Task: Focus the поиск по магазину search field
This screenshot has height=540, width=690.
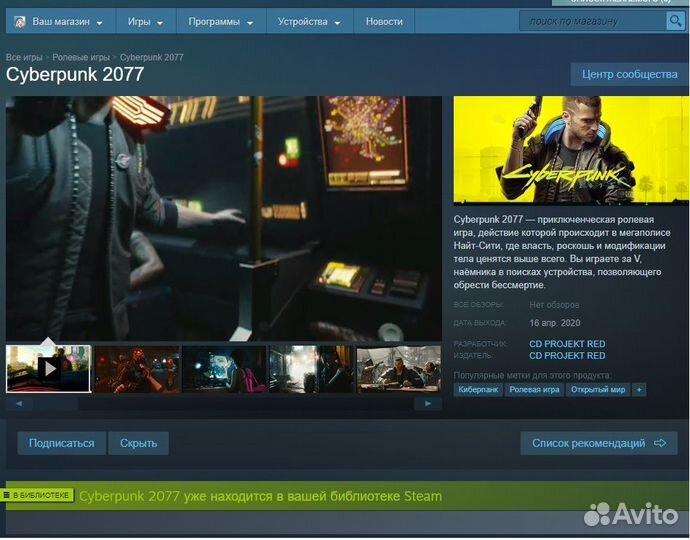Action: (x=593, y=21)
